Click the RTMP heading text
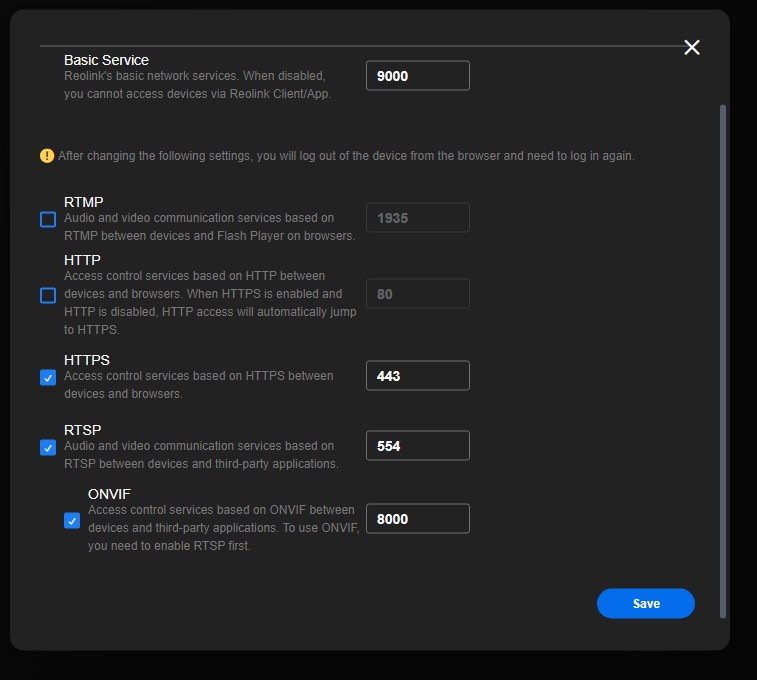Image resolution: width=757 pixels, height=680 pixels. [x=84, y=202]
